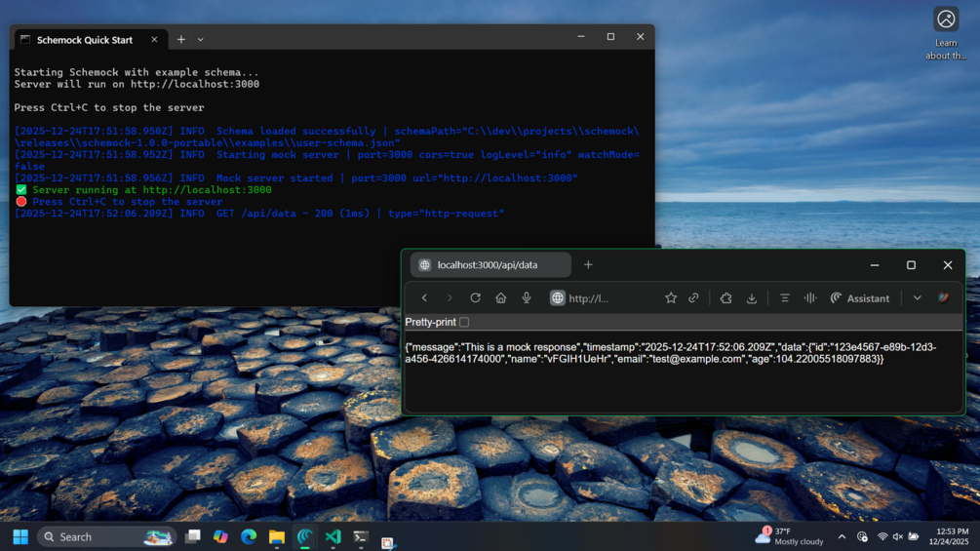Open the reader view lines icon
This screenshot has height=551, width=980.
click(x=784, y=298)
